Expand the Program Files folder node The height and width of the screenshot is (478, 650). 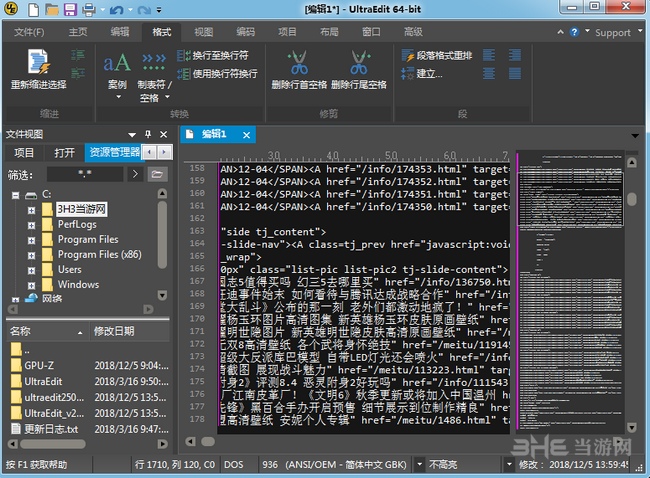(31, 240)
